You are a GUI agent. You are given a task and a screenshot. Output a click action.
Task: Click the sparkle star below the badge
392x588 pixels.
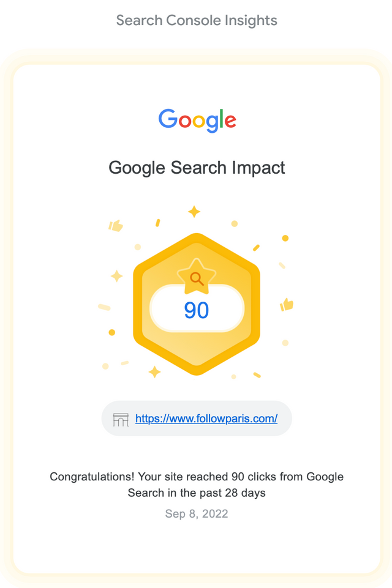pyautogui.click(x=154, y=371)
